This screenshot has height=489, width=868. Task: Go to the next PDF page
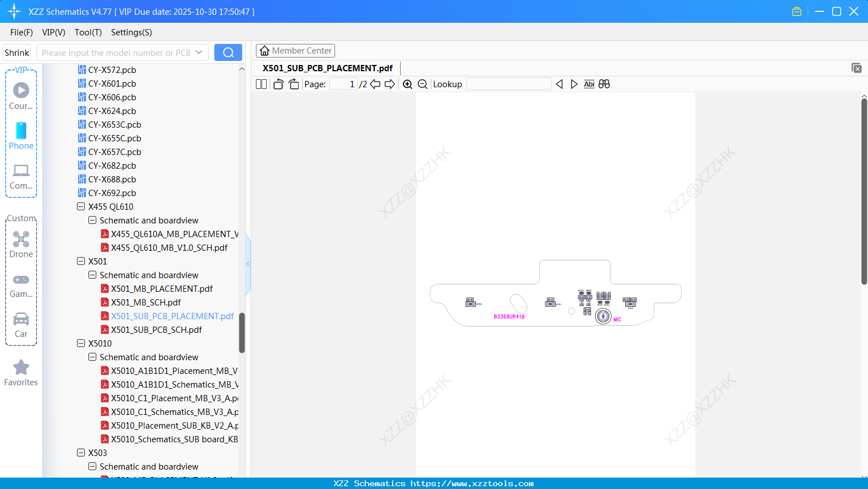pos(390,84)
